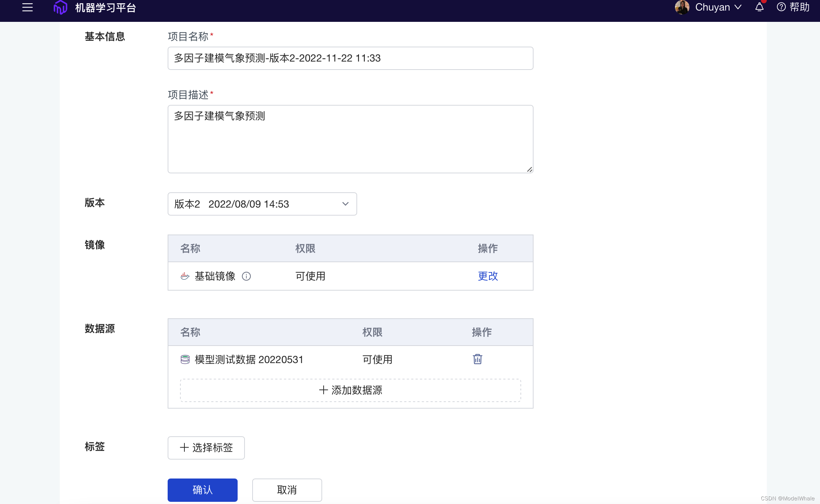The image size is (820, 504).
Task: Click the 基础镜像 info icon
Action: tap(246, 276)
